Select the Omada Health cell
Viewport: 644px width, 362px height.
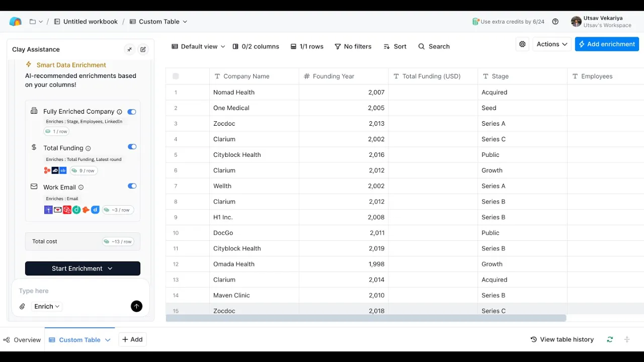254,264
